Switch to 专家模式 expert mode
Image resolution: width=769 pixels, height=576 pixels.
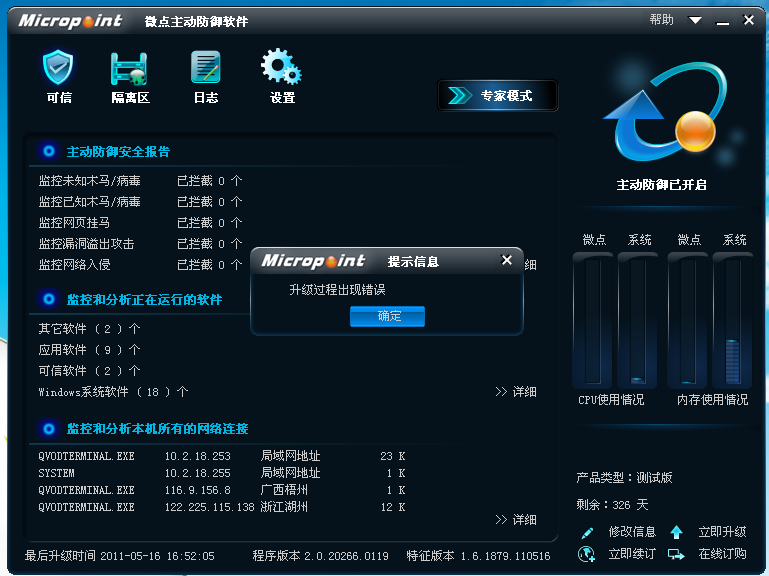[x=497, y=96]
